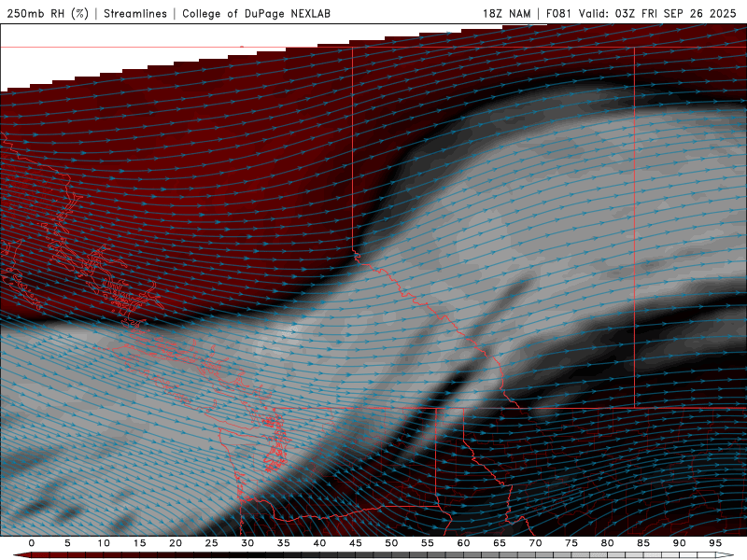Select the "Streamlines" label in header
747x560 pixels.
tap(135, 14)
